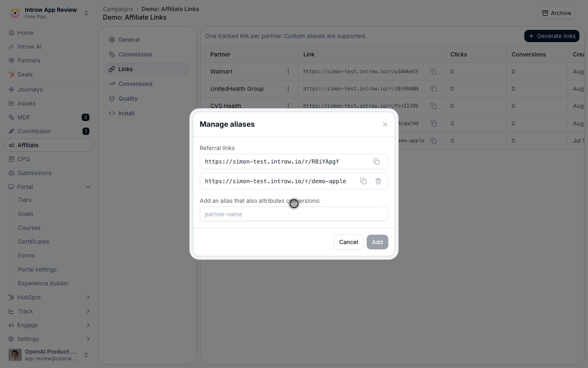Cancel the alias dialog
This screenshot has width=588, height=368.
click(348, 242)
